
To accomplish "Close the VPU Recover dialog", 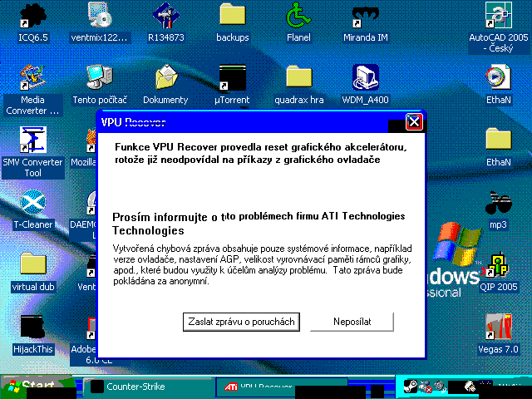I will pyautogui.click(x=414, y=122).
